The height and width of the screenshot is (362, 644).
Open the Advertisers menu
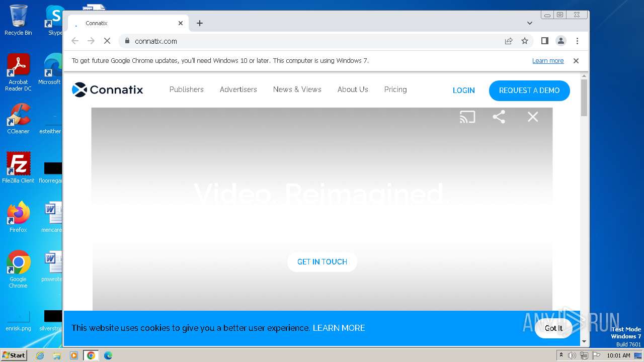point(238,89)
